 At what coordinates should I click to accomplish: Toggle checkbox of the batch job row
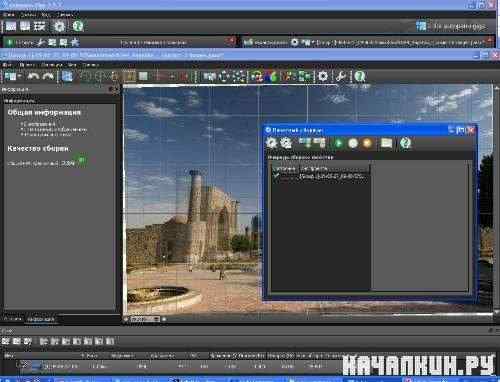pos(276,176)
